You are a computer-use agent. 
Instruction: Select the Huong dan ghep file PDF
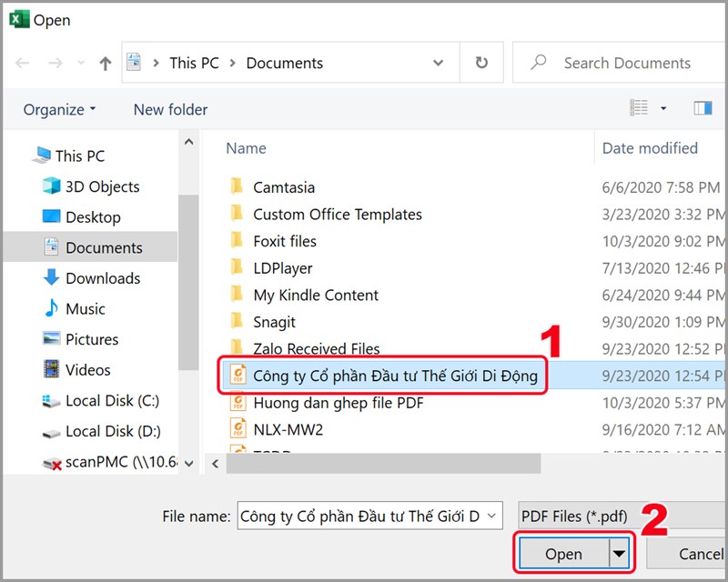click(338, 403)
